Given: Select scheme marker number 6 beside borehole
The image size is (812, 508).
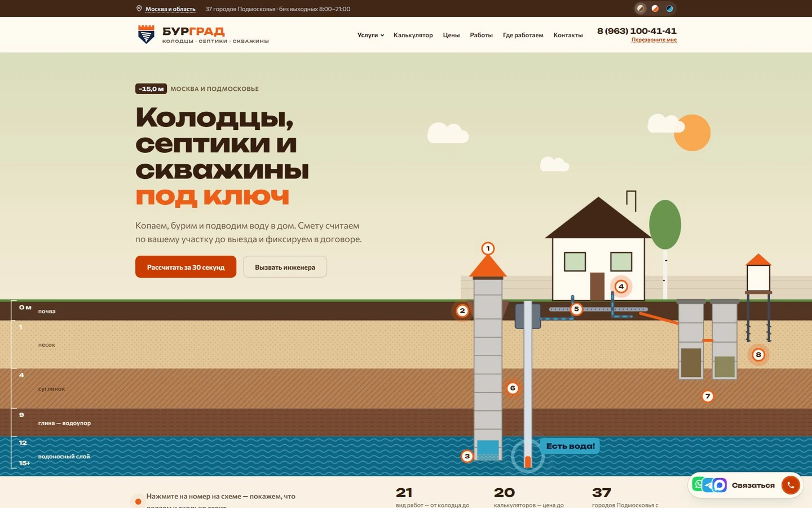Looking at the screenshot, I should pyautogui.click(x=513, y=388).
